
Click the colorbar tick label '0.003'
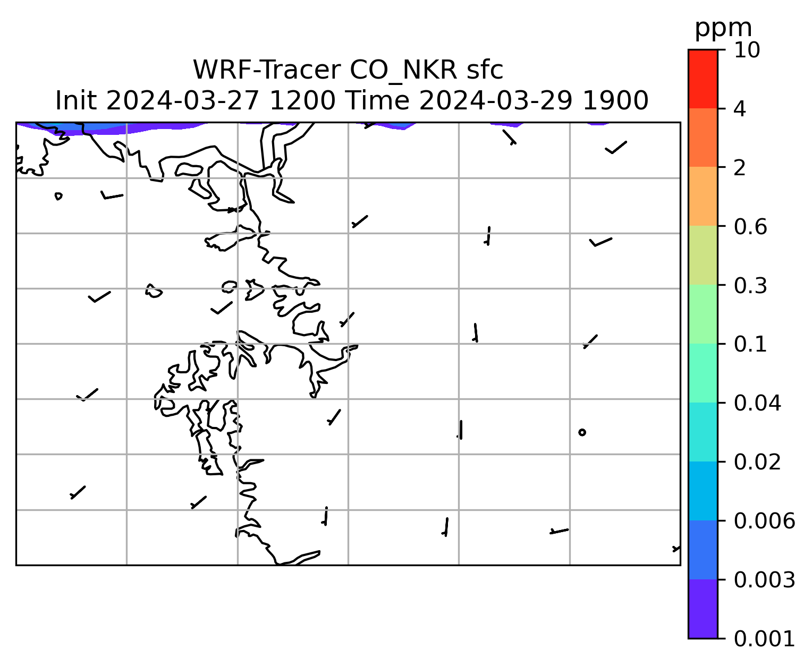[764, 579]
